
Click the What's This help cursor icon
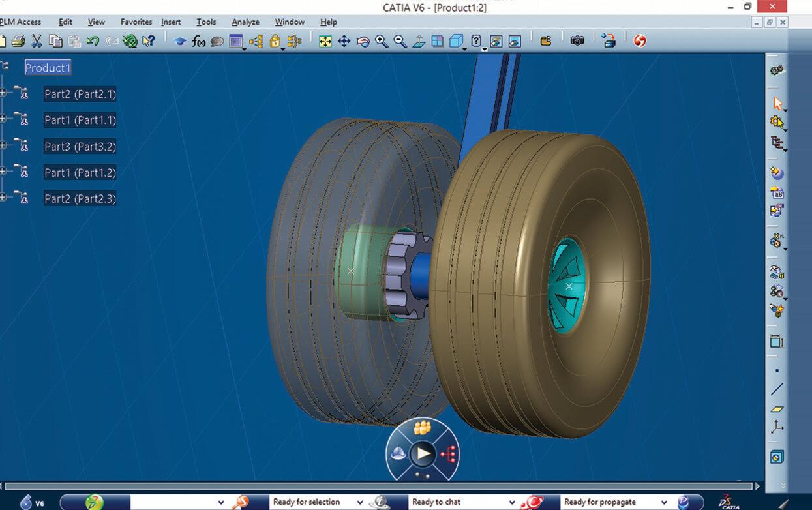tap(149, 41)
